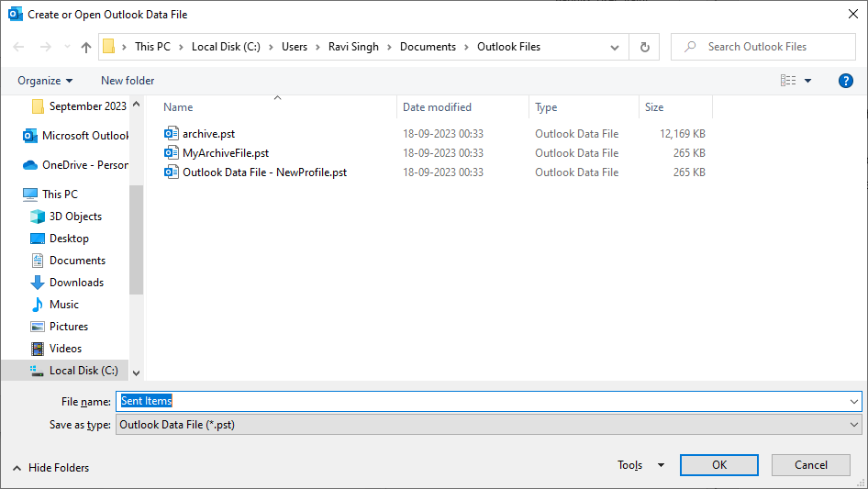The height and width of the screenshot is (489, 868).
Task: Click Outlook Files breadcrumb
Action: pyautogui.click(x=508, y=47)
